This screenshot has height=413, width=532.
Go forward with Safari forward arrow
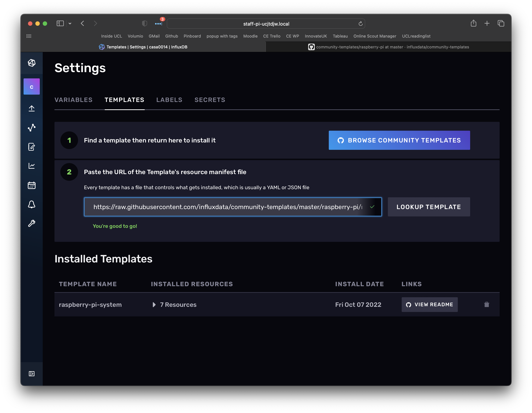coord(95,23)
